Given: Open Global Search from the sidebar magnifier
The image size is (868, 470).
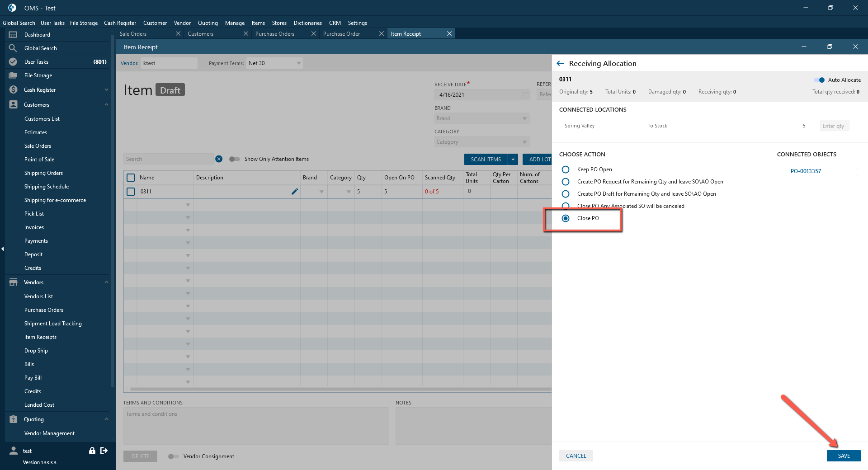Looking at the screenshot, I should [x=13, y=48].
